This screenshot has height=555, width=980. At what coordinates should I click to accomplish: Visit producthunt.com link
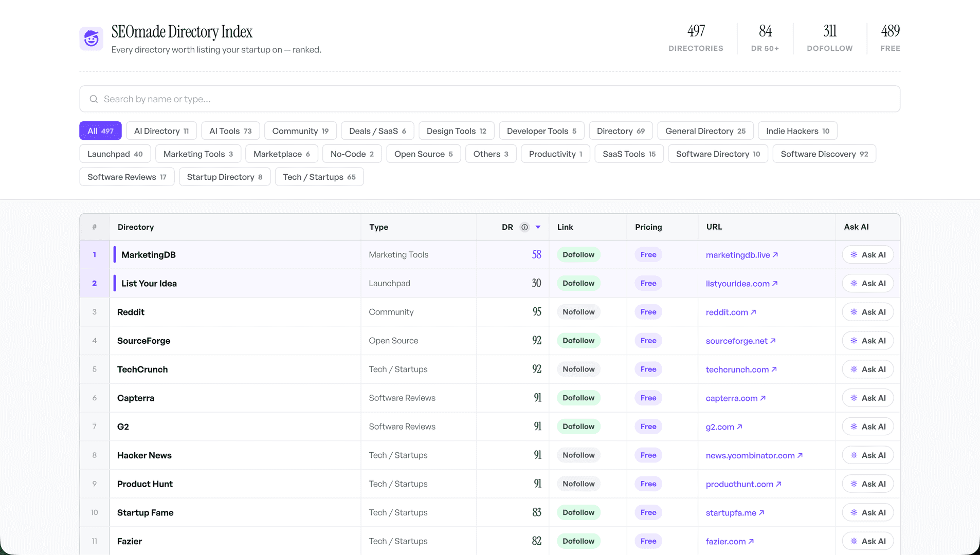[x=743, y=484]
